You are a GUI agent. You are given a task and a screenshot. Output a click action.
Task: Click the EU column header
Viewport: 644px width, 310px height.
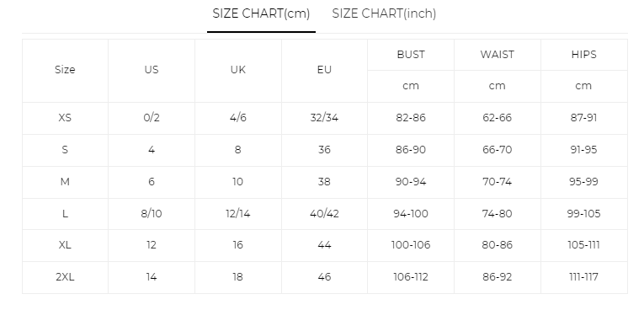tap(324, 70)
